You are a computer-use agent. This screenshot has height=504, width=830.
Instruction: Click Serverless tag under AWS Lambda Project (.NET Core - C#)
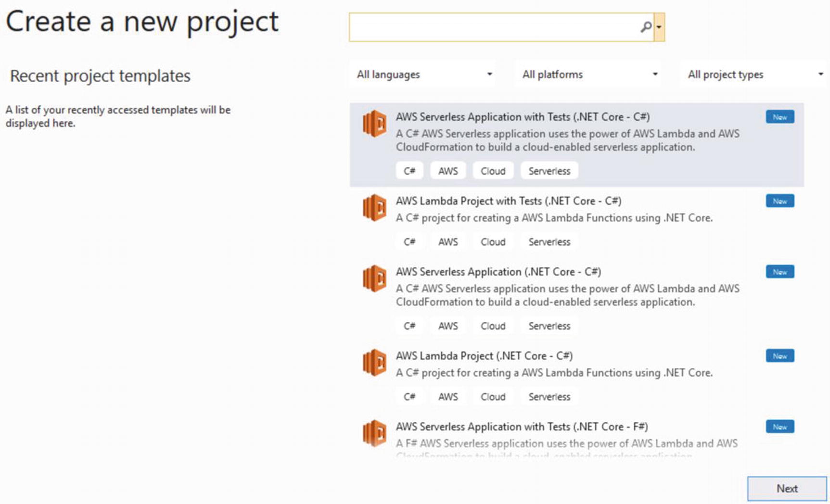point(549,397)
